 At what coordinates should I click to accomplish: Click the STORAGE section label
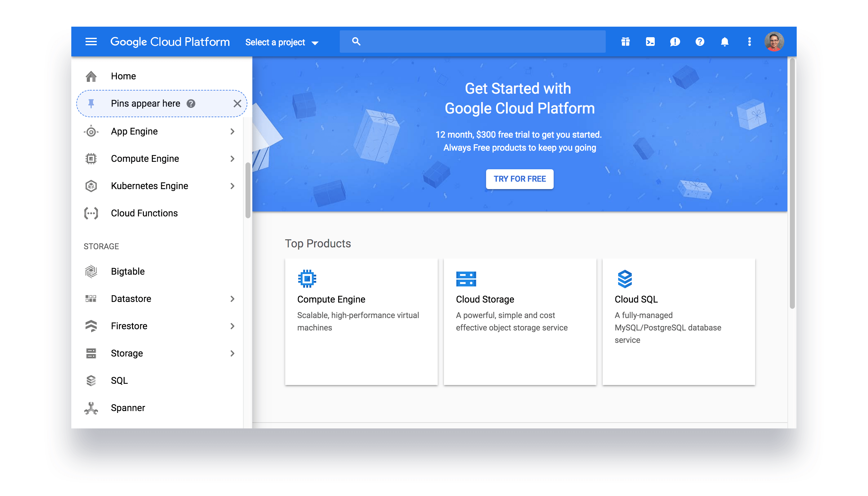(x=101, y=246)
